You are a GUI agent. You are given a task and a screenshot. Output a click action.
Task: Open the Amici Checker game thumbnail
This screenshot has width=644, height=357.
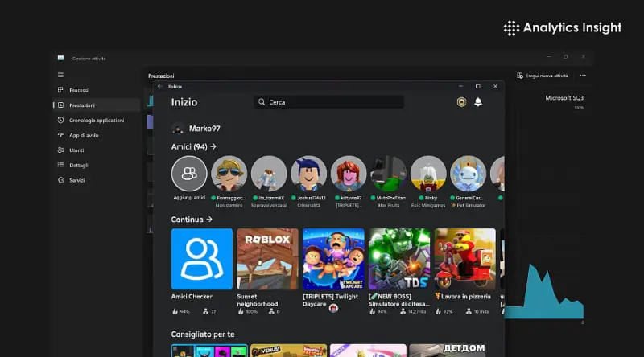coord(202,259)
